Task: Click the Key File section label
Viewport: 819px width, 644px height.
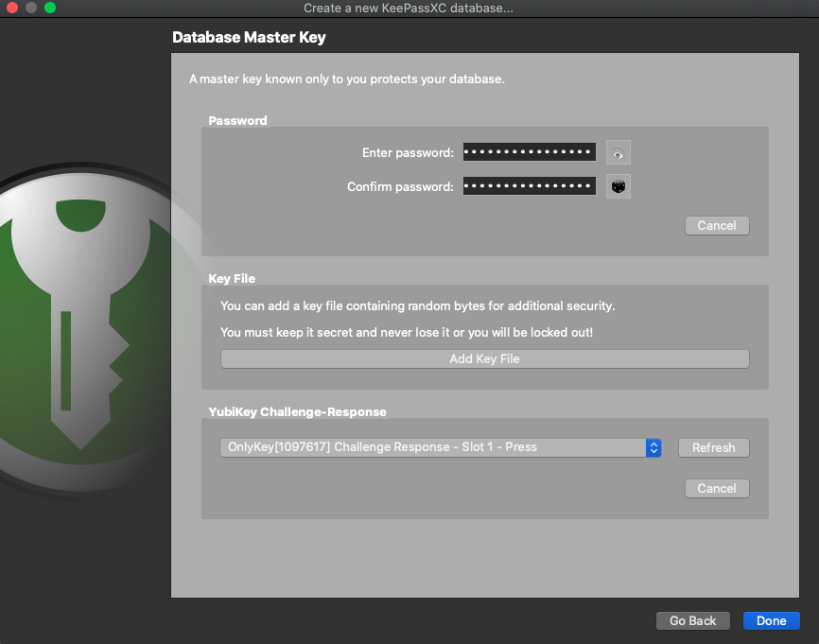Action: coord(232,278)
